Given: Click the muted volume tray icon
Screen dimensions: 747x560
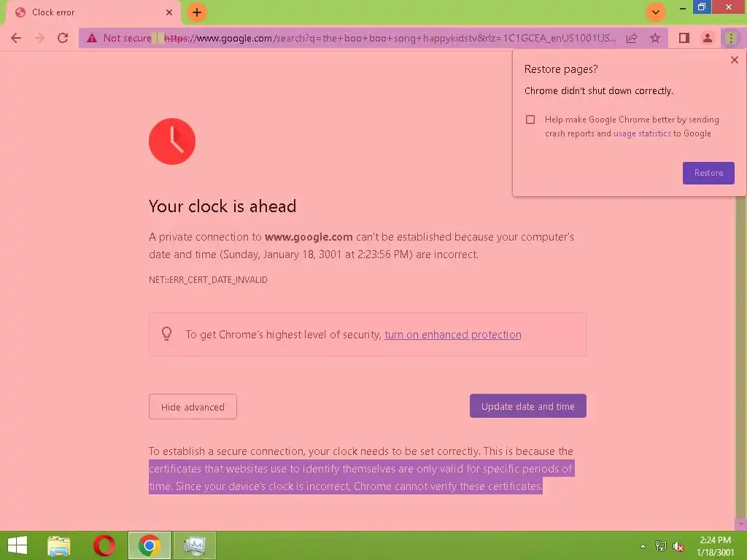Looking at the screenshot, I should [678, 546].
